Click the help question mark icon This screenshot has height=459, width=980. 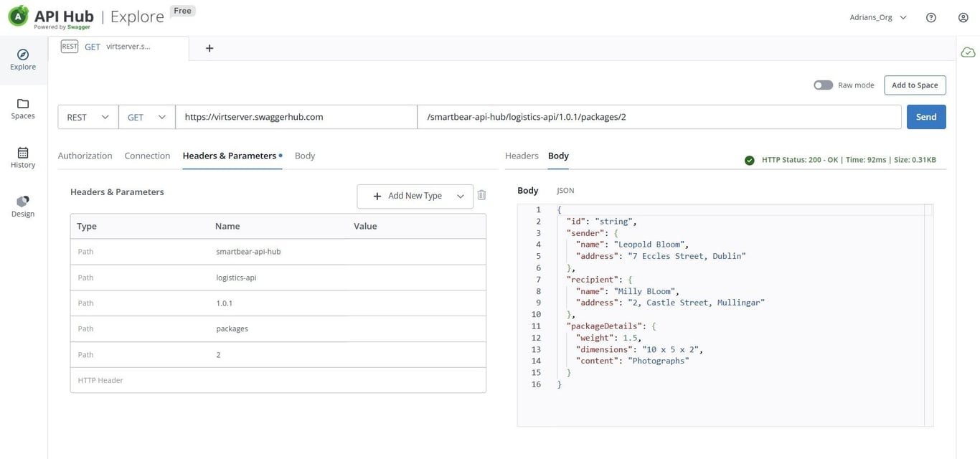pos(931,17)
